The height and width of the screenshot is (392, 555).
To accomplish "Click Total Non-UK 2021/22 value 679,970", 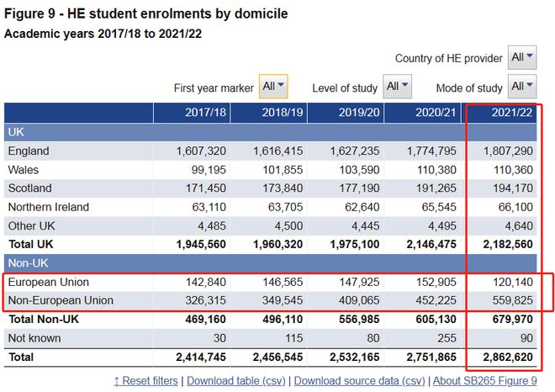I will click(x=512, y=319).
